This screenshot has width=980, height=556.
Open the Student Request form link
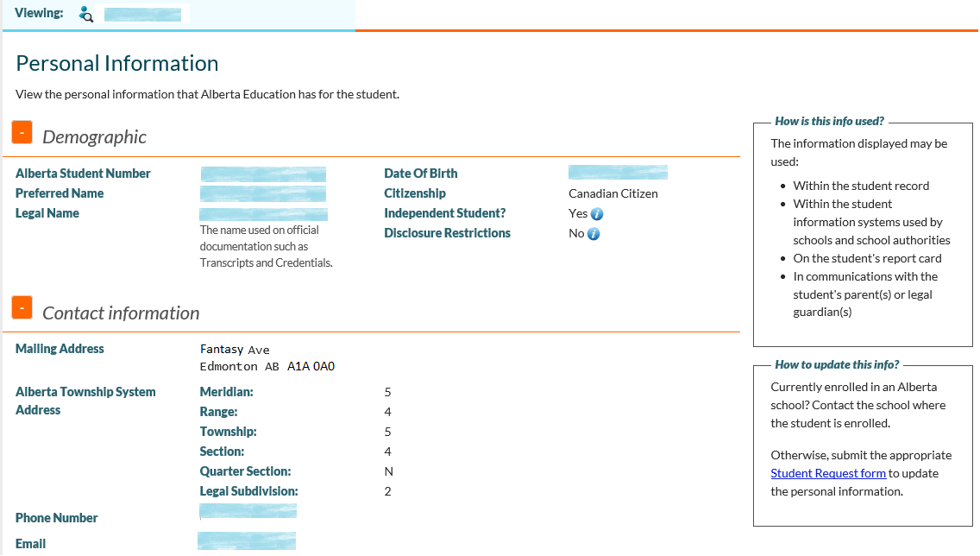828,473
